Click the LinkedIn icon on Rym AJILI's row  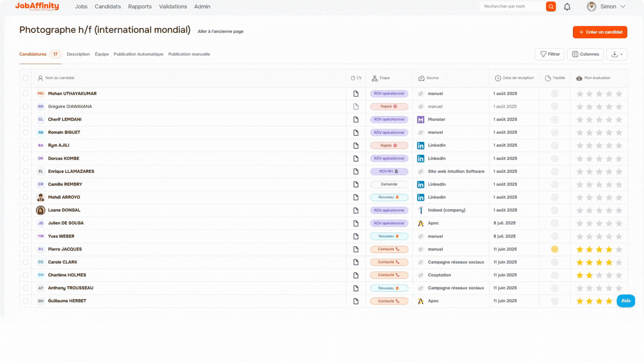421,145
